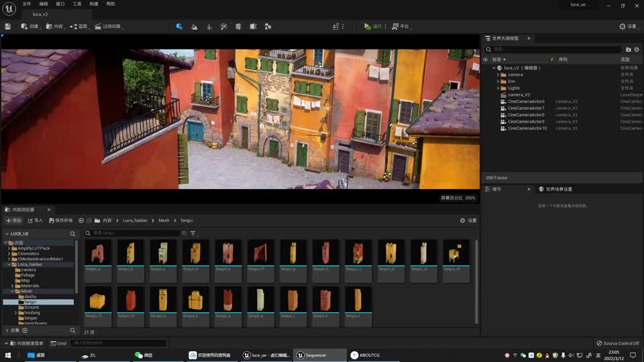Click Save All (保存所有) button
The image size is (644, 362).
click(61, 221)
